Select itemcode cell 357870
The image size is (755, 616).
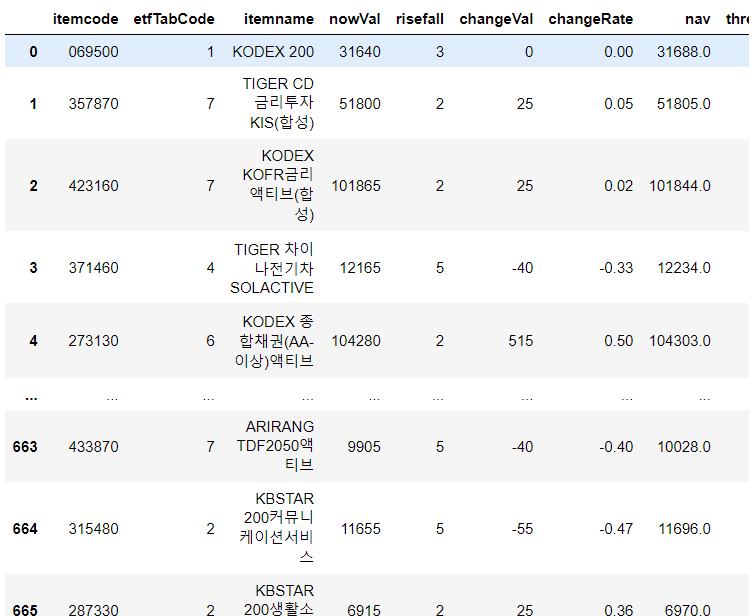[x=93, y=104]
